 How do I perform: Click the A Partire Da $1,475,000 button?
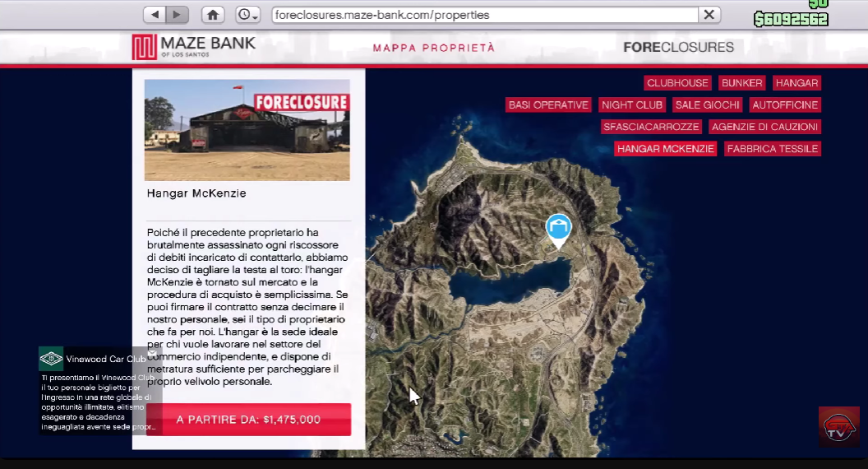click(248, 420)
